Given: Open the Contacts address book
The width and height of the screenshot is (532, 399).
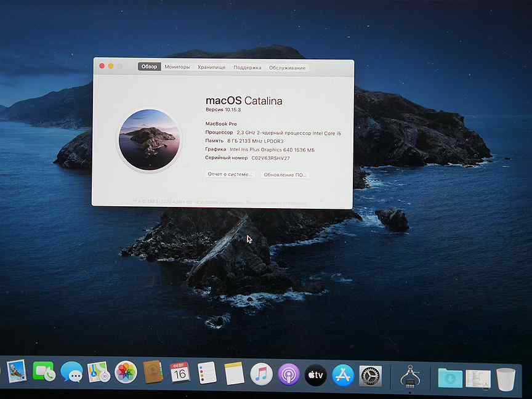Looking at the screenshot, I should 153,372.
